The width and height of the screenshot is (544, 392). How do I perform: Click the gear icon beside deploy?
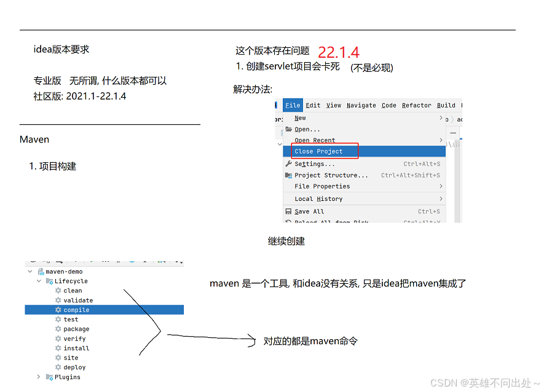coord(58,367)
